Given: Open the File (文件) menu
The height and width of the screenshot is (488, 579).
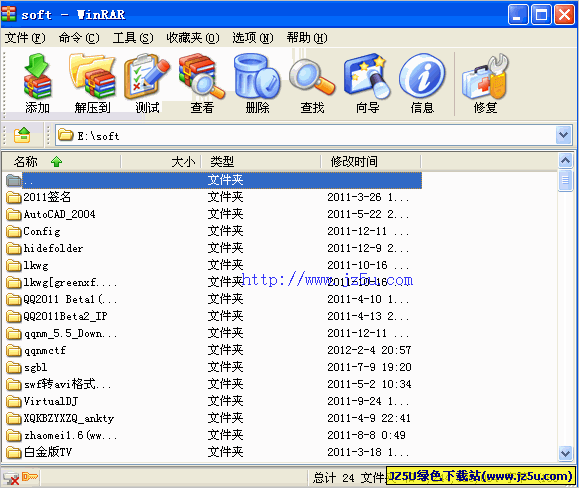Looking at the screenshot, I should coord(25,38).
